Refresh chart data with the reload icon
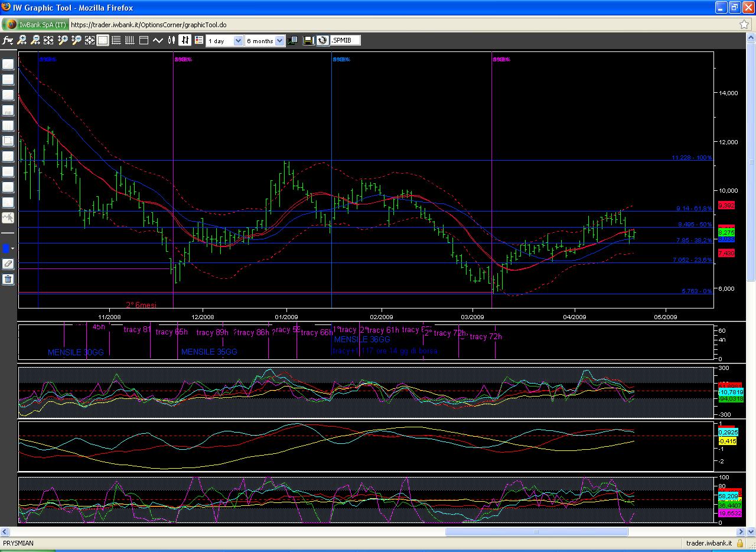The image size is (756, 552). (x=322, y=40)
